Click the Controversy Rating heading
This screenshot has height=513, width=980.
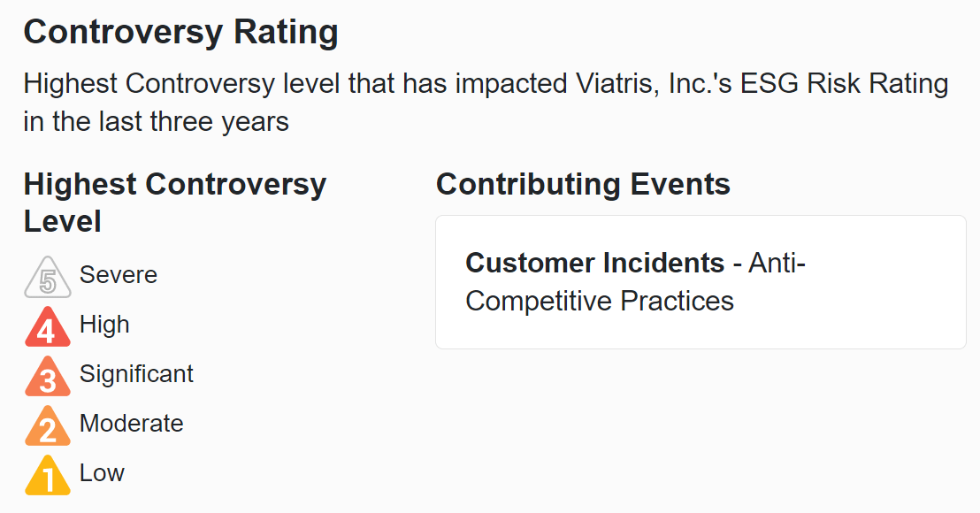click(x=180, y=32)
